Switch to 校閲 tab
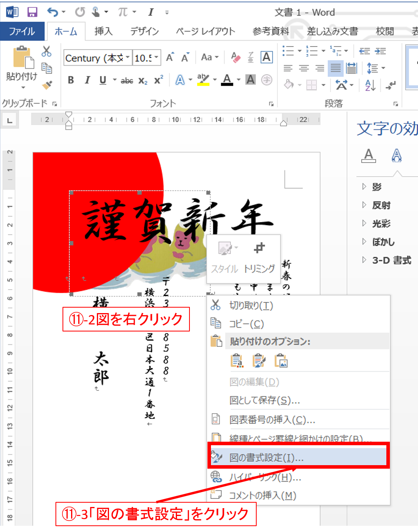 [x=385, y=31]
